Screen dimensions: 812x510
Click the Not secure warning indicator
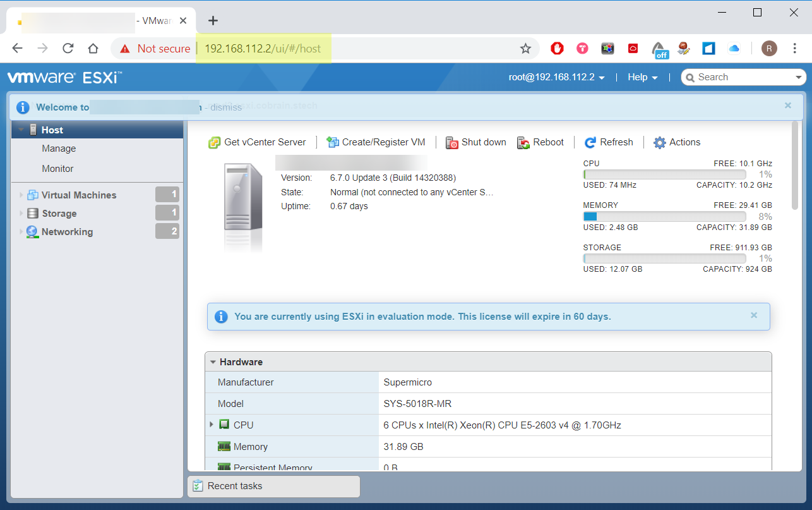[x=155, y=49]
